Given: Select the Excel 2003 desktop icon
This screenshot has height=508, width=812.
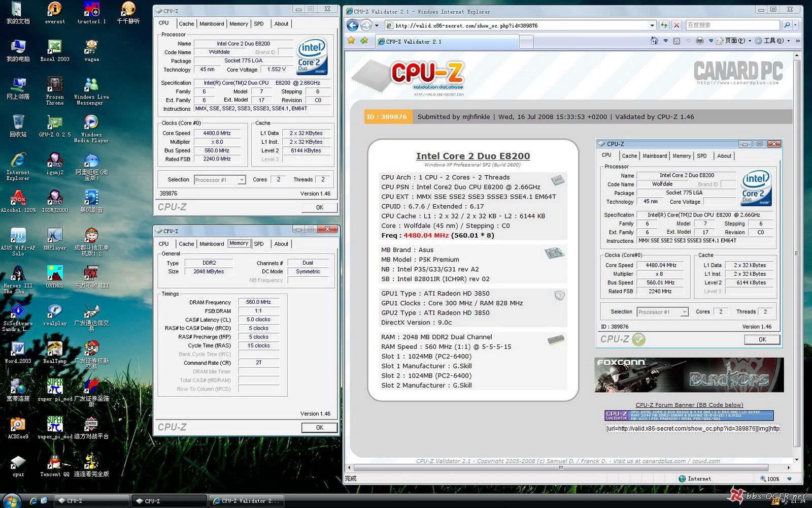Looking at the screenshot, I should [x=55, y=50].
